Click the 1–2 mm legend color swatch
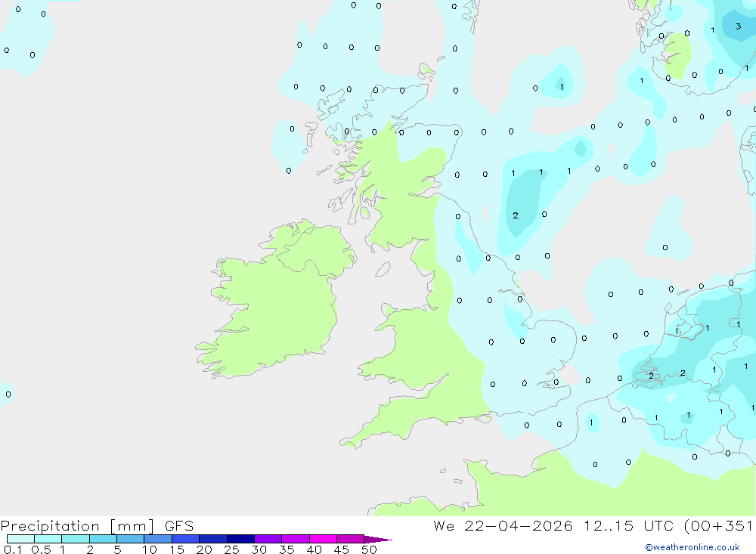Viewport: 756px width, 554px height. tap(76, 539)
